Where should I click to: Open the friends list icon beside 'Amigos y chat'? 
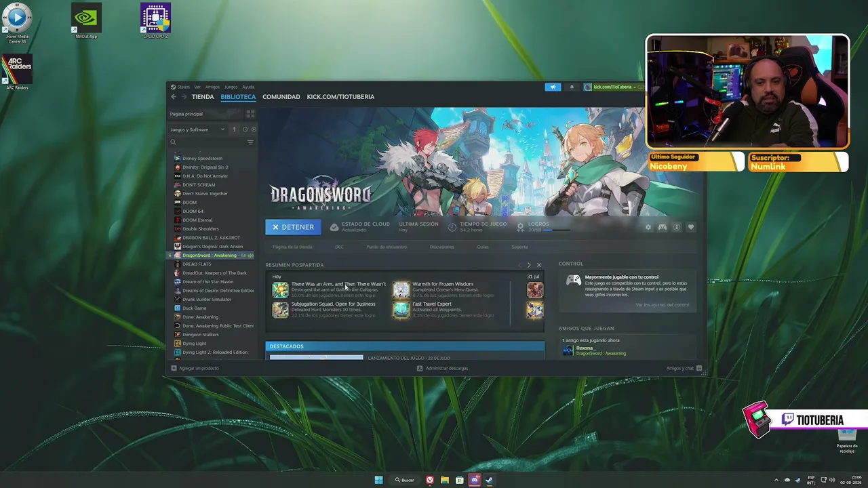coord(699,369)
